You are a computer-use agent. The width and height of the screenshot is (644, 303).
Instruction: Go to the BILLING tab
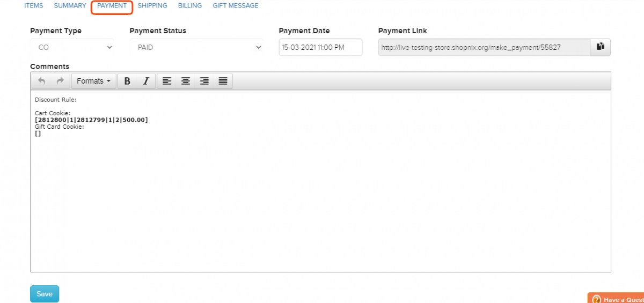(x=190, y=5)
